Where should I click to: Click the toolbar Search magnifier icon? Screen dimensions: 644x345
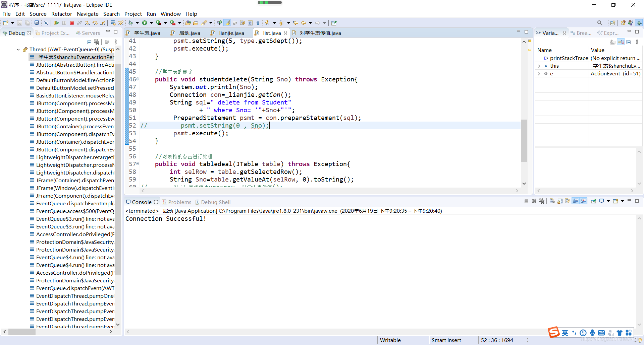(x=600, y=23)
